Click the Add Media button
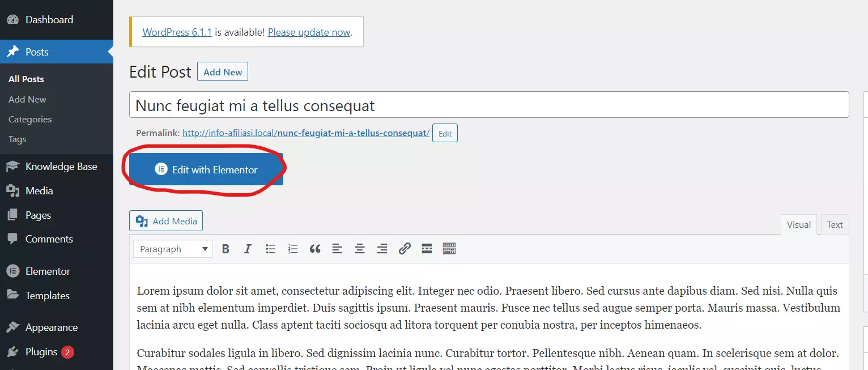Screen dimensions: 868x370 click(x=166, y=221)
